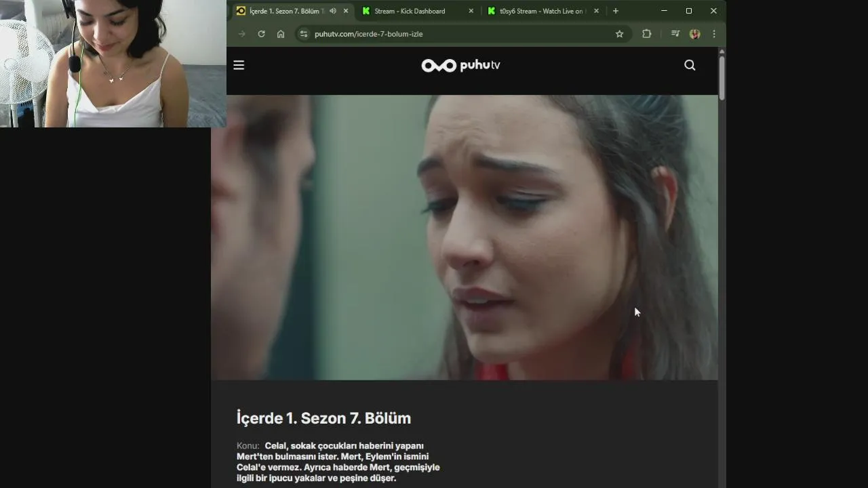Mute the İçerde tab audio icon
This screenshot has width=868, height=488.
pyautogui.click(x=333, y=11)
